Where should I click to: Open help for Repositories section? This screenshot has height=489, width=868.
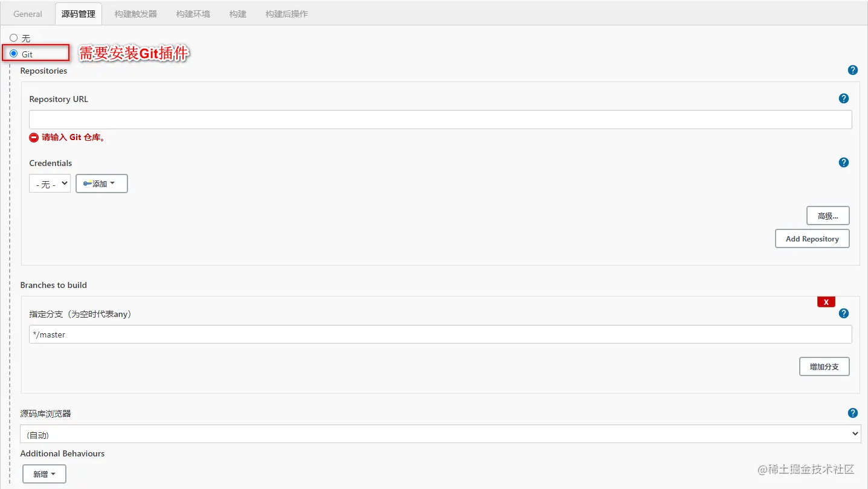point(852,70)
